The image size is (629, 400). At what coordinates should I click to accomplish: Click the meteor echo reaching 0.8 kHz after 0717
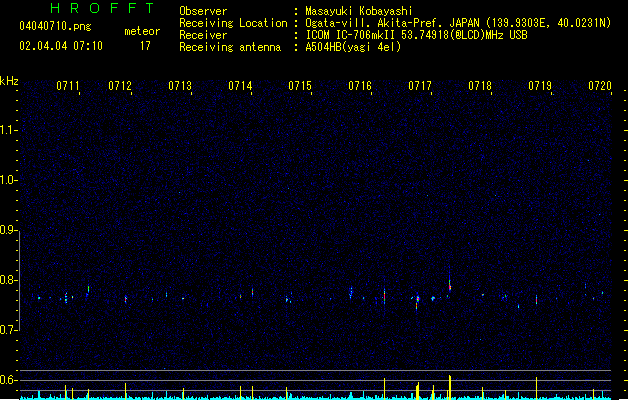point(450,283)
